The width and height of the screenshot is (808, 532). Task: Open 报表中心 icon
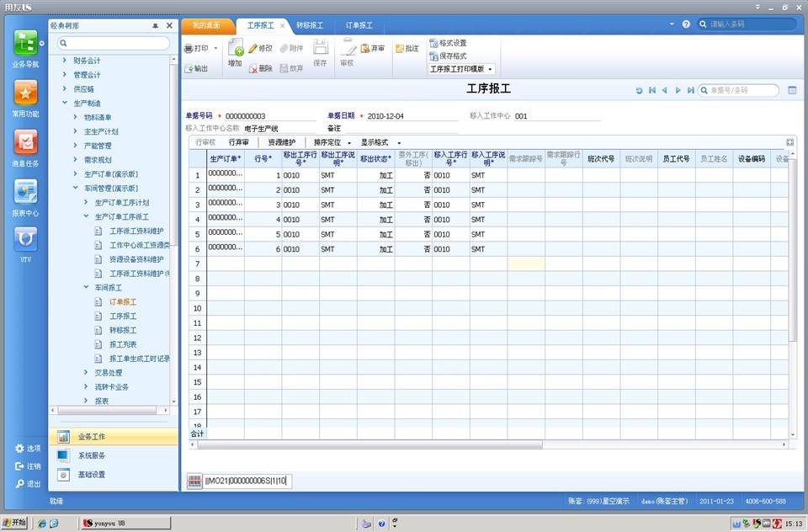point(25,192)
